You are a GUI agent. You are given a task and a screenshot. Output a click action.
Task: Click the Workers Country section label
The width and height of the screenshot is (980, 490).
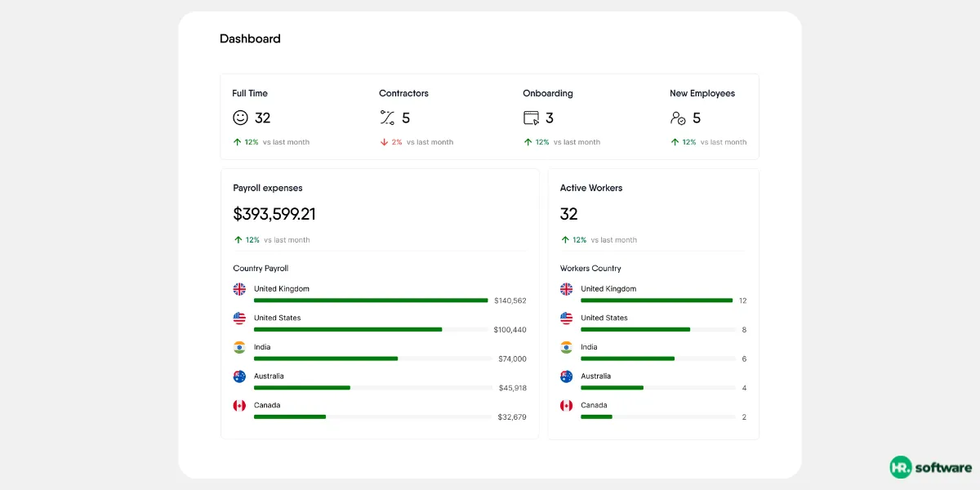tap(590, 269)
